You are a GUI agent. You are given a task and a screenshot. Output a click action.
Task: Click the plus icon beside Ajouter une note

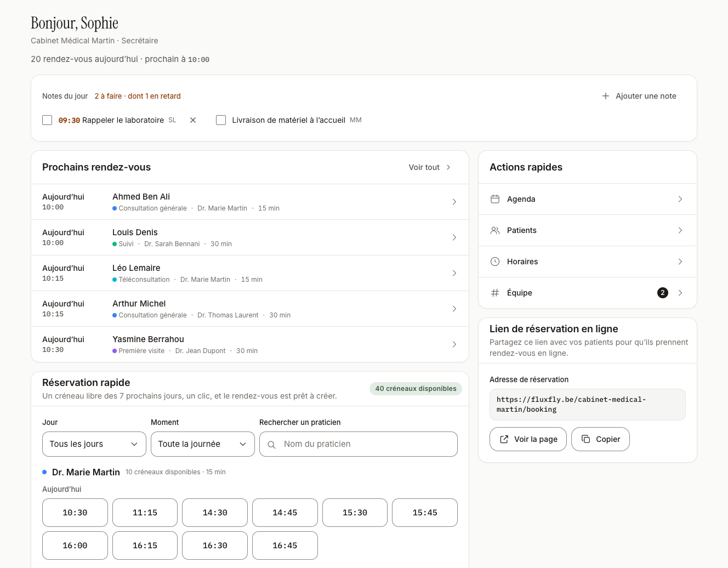(x=606, y=96)
